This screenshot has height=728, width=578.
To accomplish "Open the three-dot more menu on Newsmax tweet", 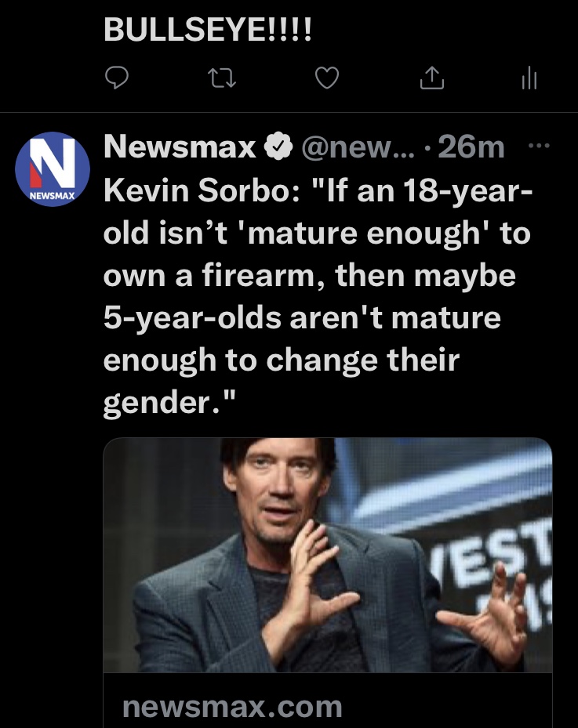I will click(539, 146).
